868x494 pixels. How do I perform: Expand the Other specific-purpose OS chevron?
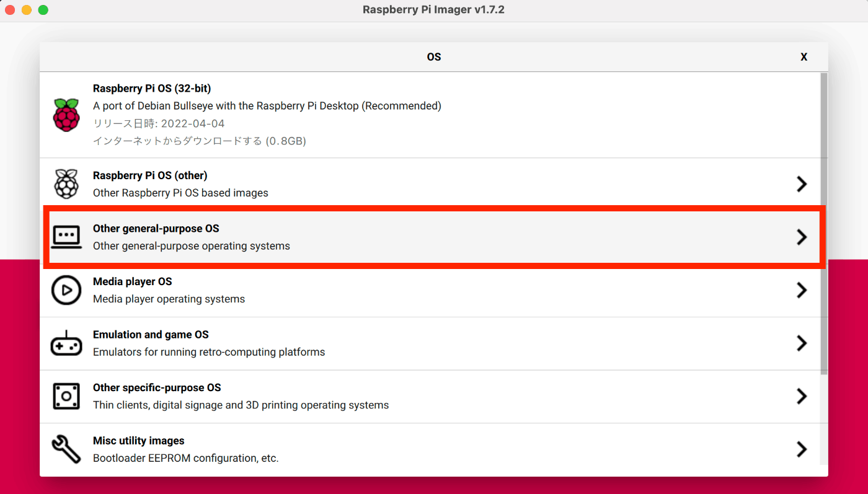click(802, 396)
